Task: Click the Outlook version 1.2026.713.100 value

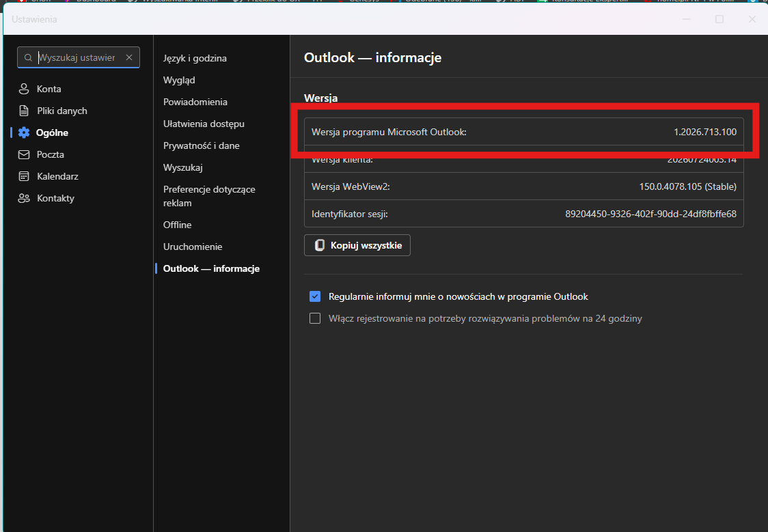Action: pyautogui.click(x=705, y=132)
